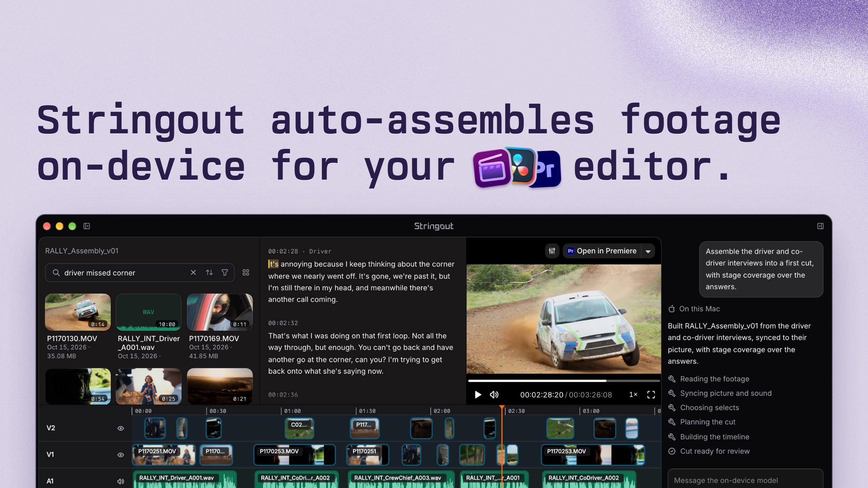Toggle the right chat panel icon

coord(820,226)
